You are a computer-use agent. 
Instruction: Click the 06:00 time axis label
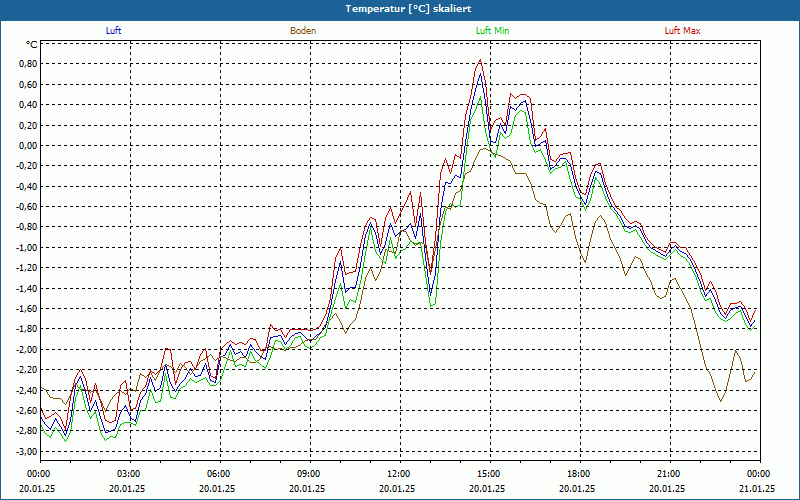(x=220, y=474)
